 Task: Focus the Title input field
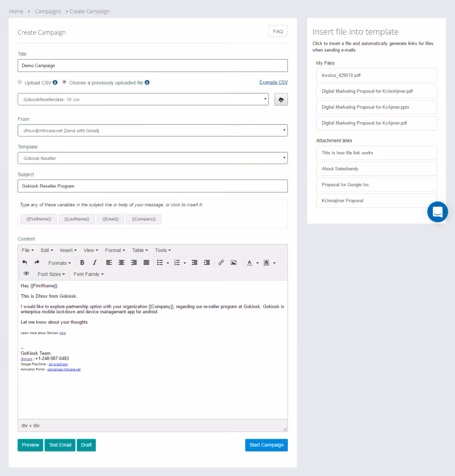click(x=153, y=66)
